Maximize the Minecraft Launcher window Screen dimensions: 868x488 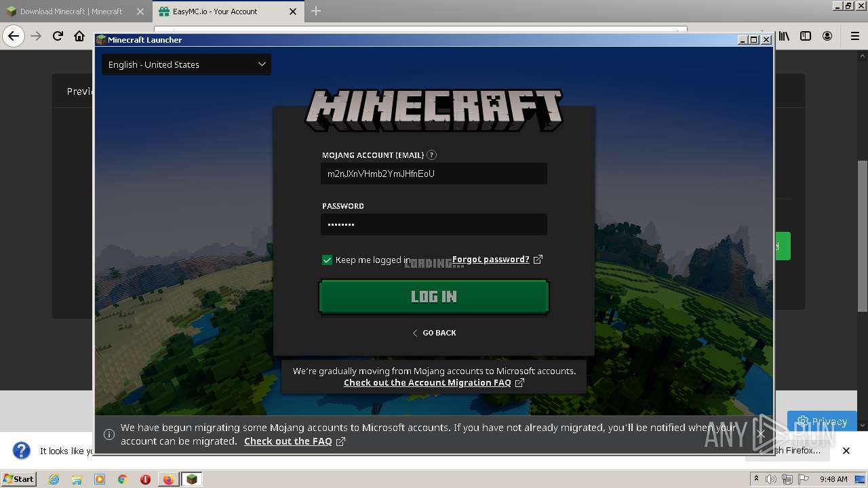[754, 40]
